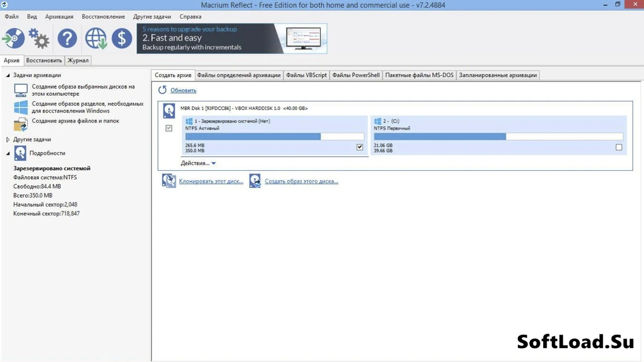Switch to the Журнал tab
The image size is (644, 362).
tap(78, 61)
